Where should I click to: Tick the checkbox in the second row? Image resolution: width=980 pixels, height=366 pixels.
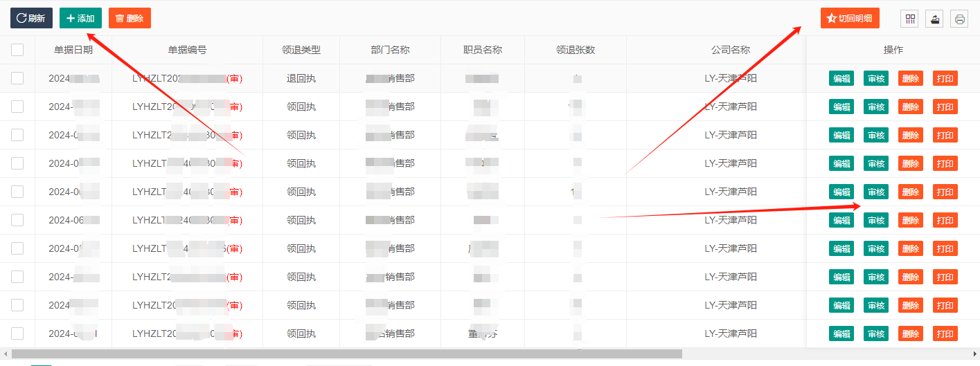17,107
